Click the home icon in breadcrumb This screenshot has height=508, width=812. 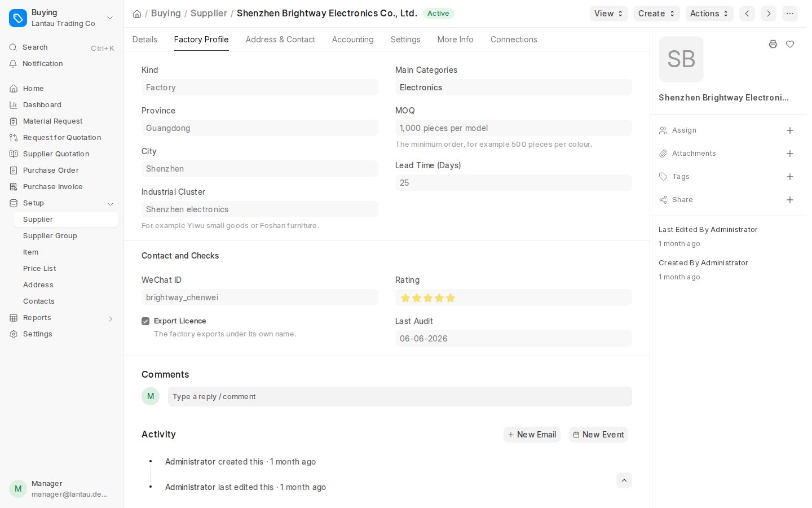(137, 14)
